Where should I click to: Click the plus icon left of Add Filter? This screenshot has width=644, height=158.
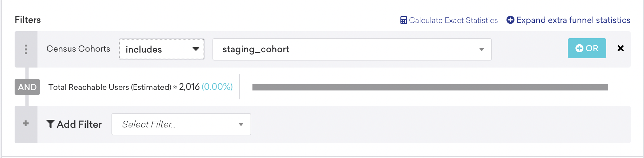(x=26, y=124)
